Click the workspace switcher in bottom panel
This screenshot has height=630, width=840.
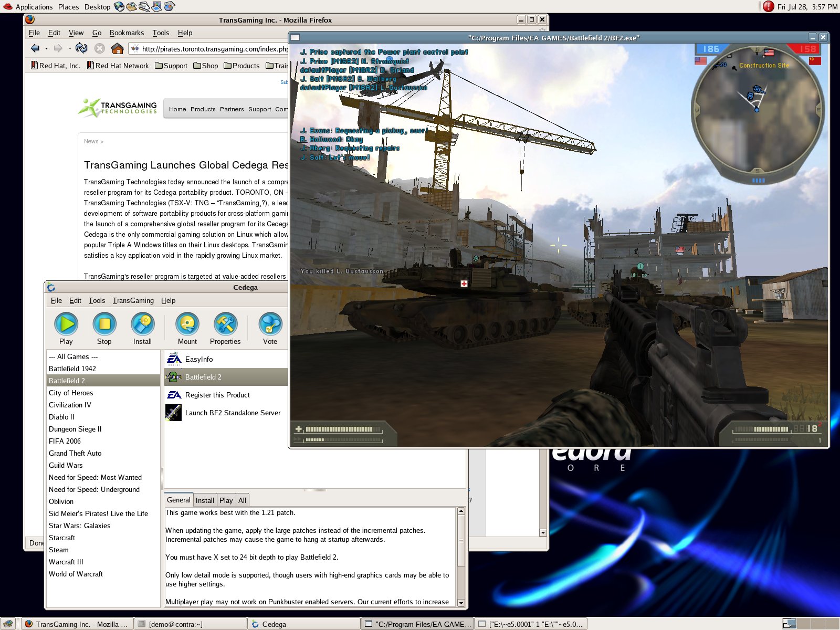(810, 624)
